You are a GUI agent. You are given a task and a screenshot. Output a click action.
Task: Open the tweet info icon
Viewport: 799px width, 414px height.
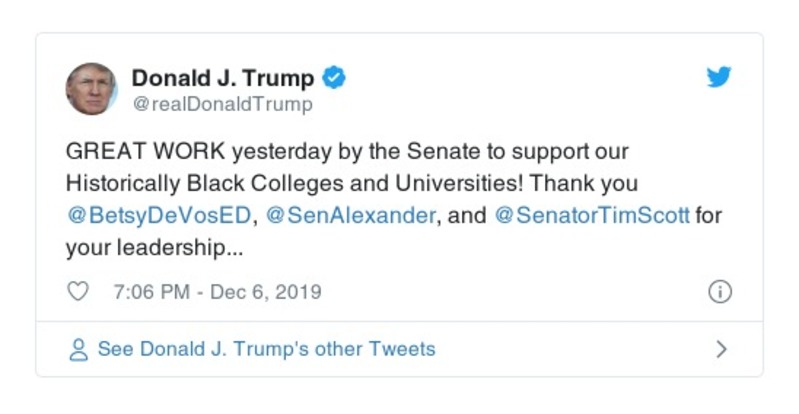pos(719,292)
